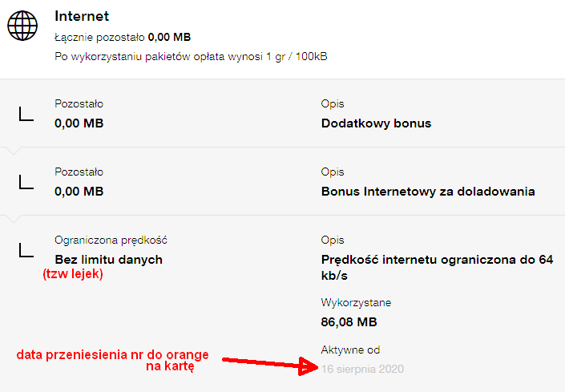Click the Łącznie pozostało 0,00 MB summary
Screen dimensions: 565x392
[x=123, y=37]
